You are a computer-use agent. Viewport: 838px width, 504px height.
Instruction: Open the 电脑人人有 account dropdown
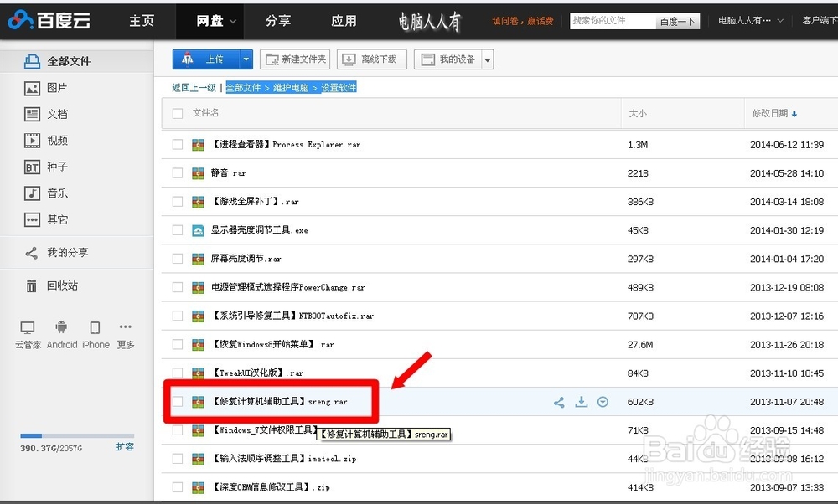pos(749,21)
